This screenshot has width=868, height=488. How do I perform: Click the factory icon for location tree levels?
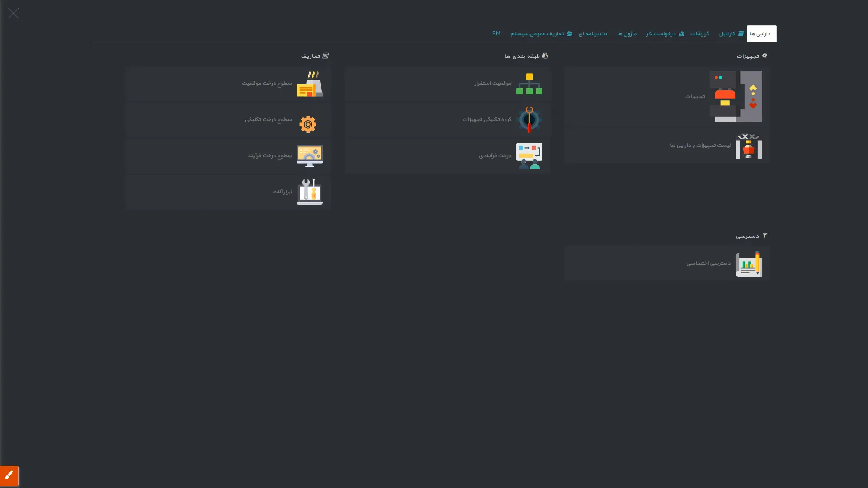click(x=309, y=84)
